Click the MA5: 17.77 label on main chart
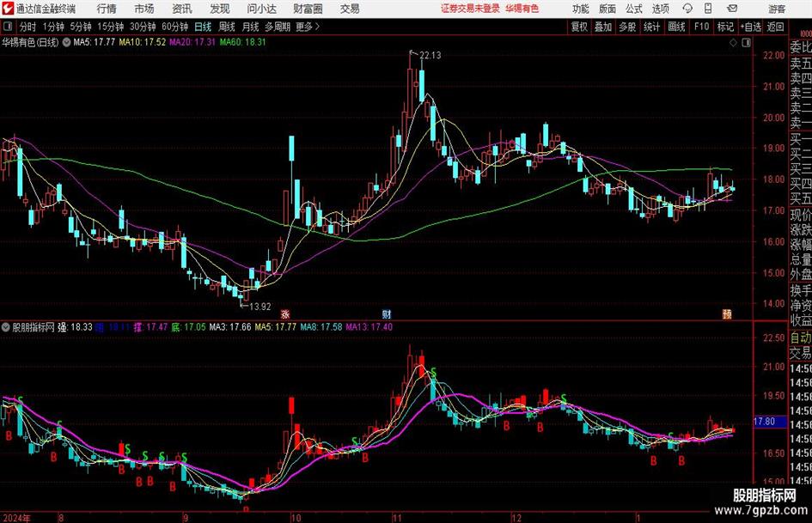 pos(94,42)
